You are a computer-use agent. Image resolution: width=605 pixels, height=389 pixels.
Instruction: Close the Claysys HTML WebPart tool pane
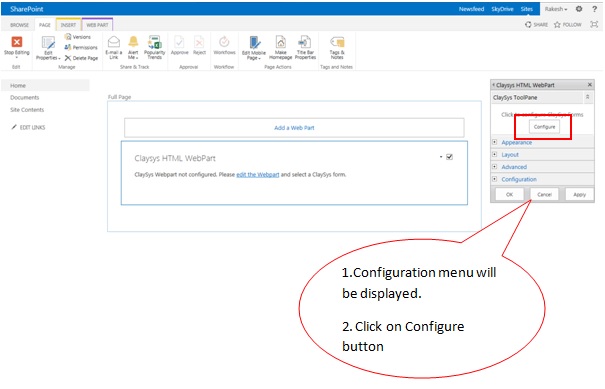point(590,85)
